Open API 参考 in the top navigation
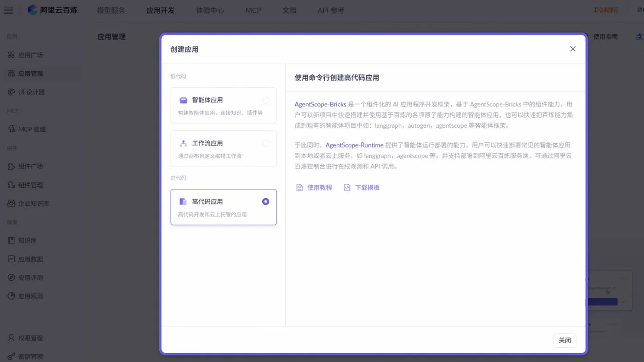The image size is (644, 362). (x=331, y=10)
